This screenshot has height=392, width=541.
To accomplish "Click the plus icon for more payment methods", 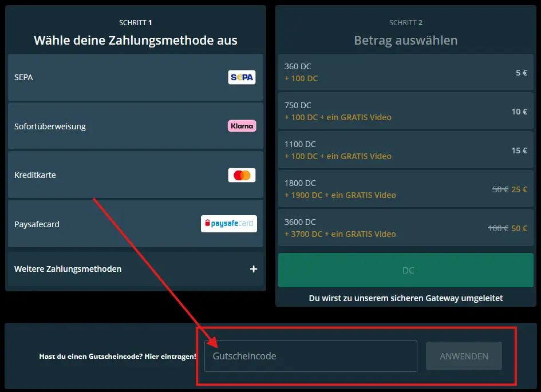I will (x=254, y=269).
